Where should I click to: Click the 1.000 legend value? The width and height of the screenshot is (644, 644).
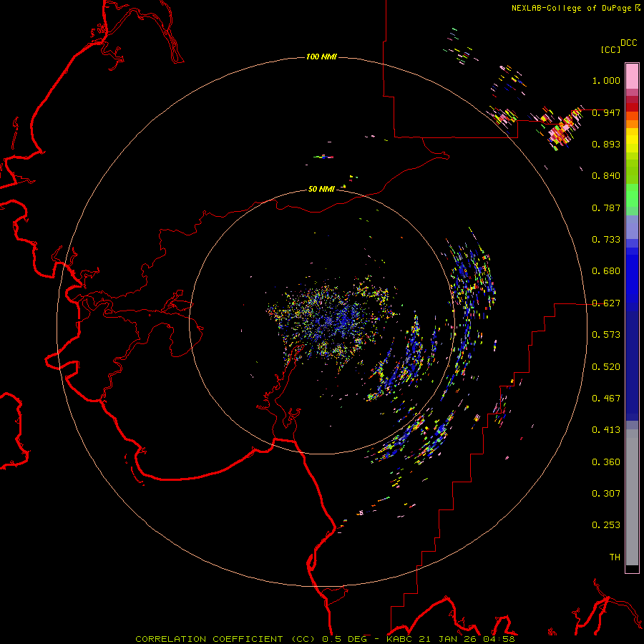[606, 80]
